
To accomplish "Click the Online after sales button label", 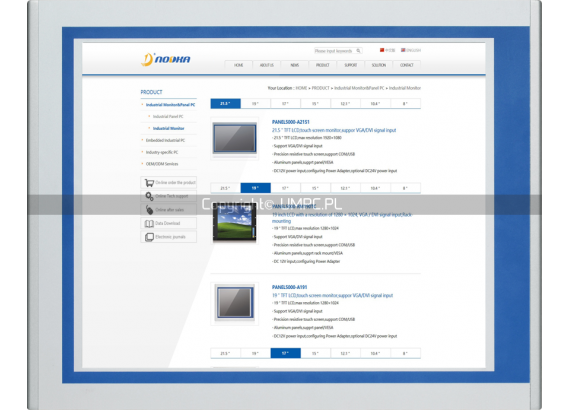I will (x=169, y=210).
